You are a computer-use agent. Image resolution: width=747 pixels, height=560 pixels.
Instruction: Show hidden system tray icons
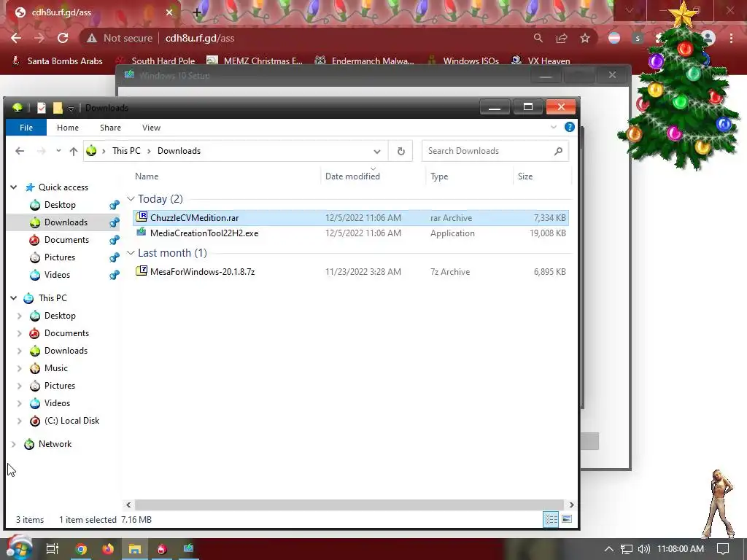click(x=609, y=548)
